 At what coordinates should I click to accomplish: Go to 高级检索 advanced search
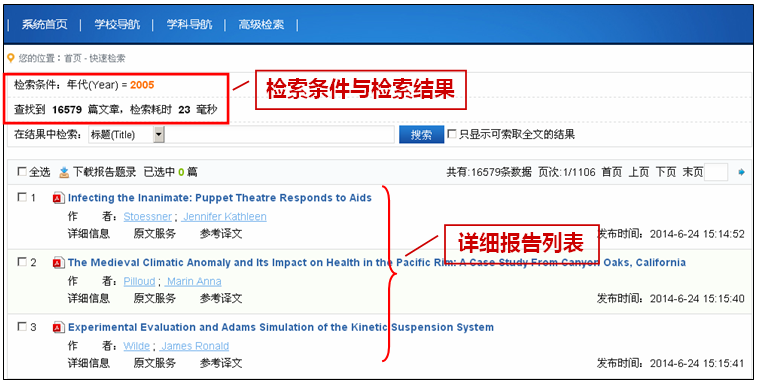[x=261, y=25]
